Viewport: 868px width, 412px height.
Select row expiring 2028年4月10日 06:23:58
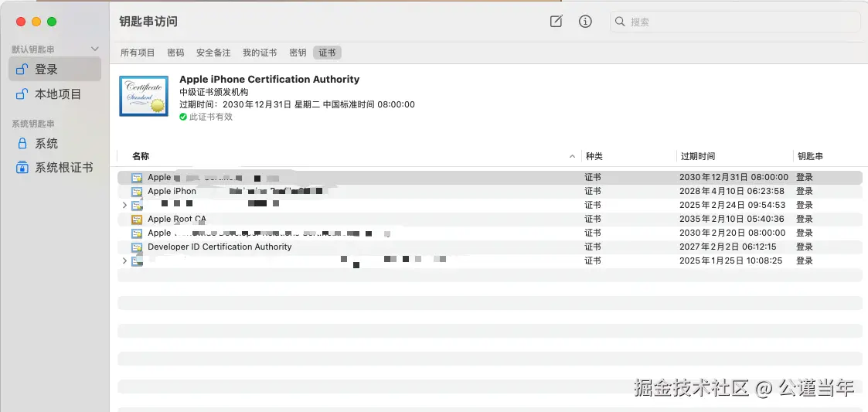pos(490,192)
